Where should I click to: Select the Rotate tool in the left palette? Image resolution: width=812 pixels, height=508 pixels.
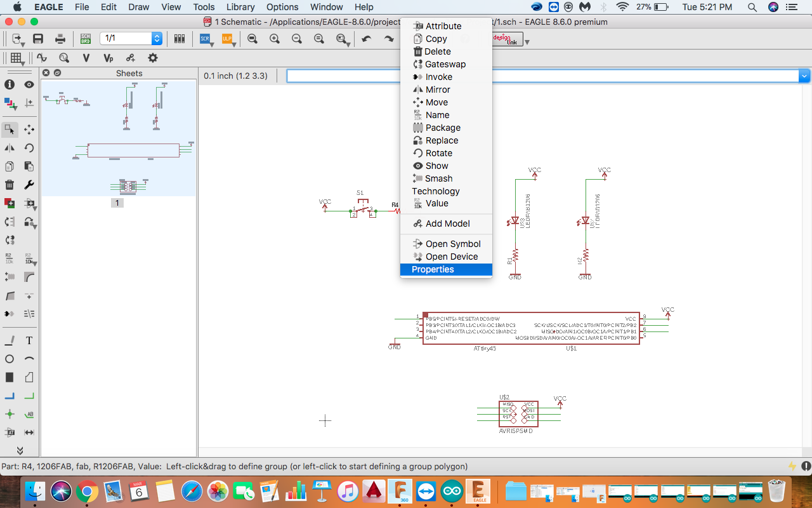tap(29, 148)
